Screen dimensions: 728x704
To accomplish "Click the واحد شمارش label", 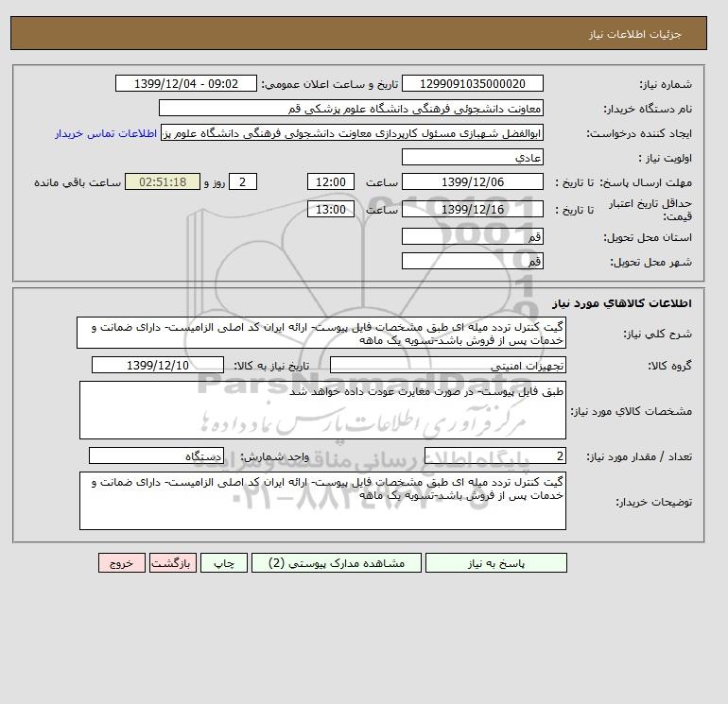I will pyautogui.click(x=274, y=456).
